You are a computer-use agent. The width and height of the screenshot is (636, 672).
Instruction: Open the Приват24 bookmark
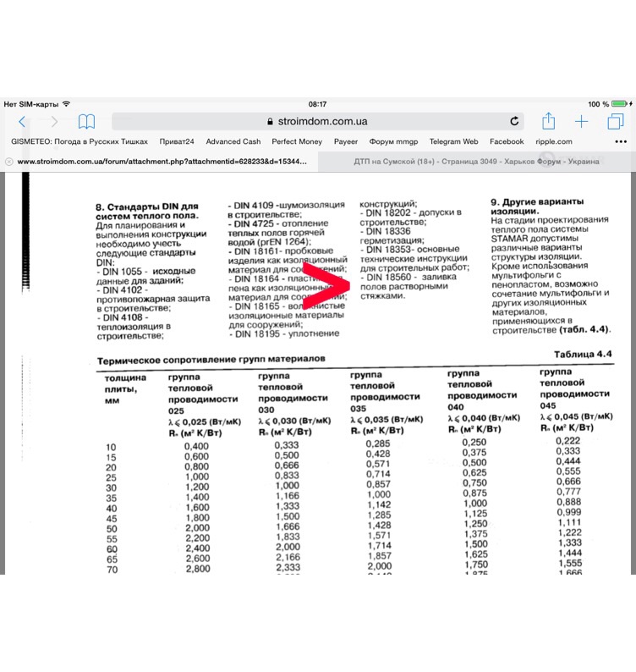177,141
